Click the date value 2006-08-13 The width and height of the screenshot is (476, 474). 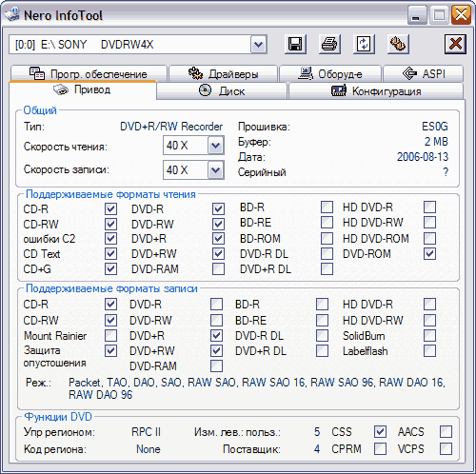tap(423, 157)
